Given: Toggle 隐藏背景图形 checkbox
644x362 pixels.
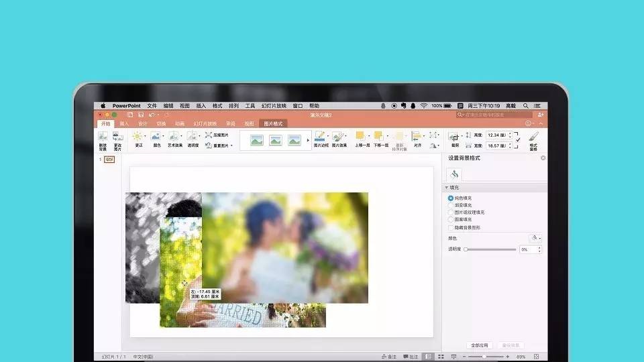Looking at the screenshot, I should (x=451, y=228).
